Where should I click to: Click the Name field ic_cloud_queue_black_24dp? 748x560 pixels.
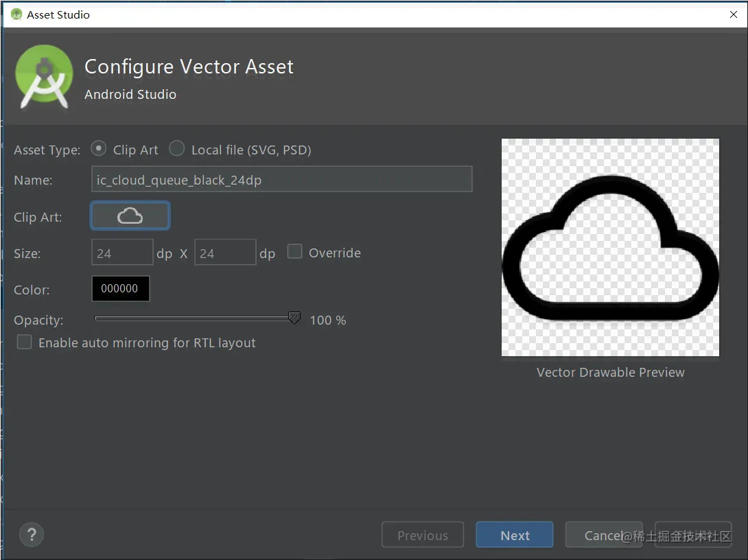(x=281, y=179)
